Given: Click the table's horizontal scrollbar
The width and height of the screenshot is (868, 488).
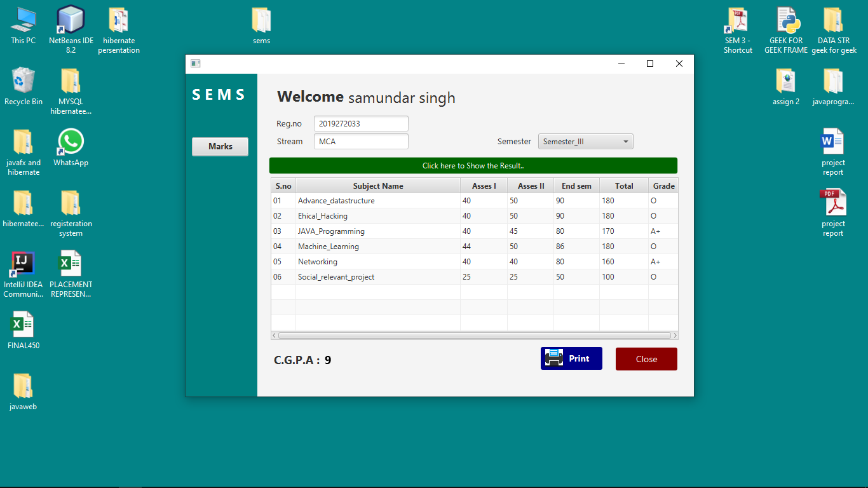Looking at the screenshot, I should [474, 335].
